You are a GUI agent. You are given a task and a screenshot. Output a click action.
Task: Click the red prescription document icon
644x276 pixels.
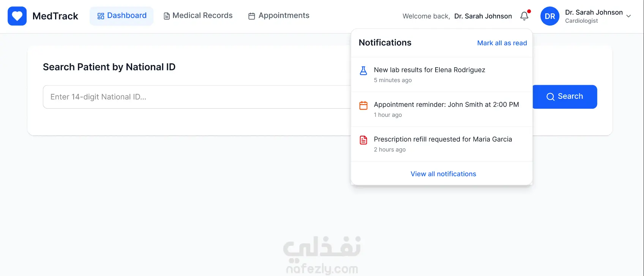(x=363, y=140)
